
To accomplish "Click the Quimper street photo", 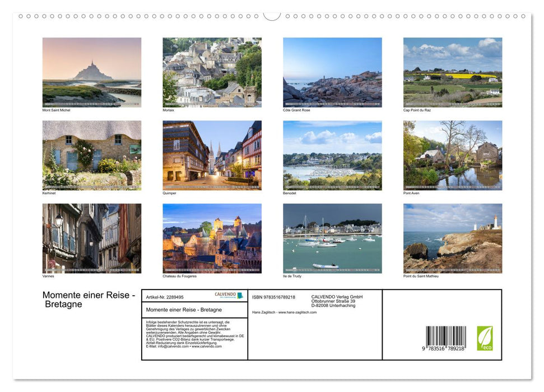I will click(212, 155).
